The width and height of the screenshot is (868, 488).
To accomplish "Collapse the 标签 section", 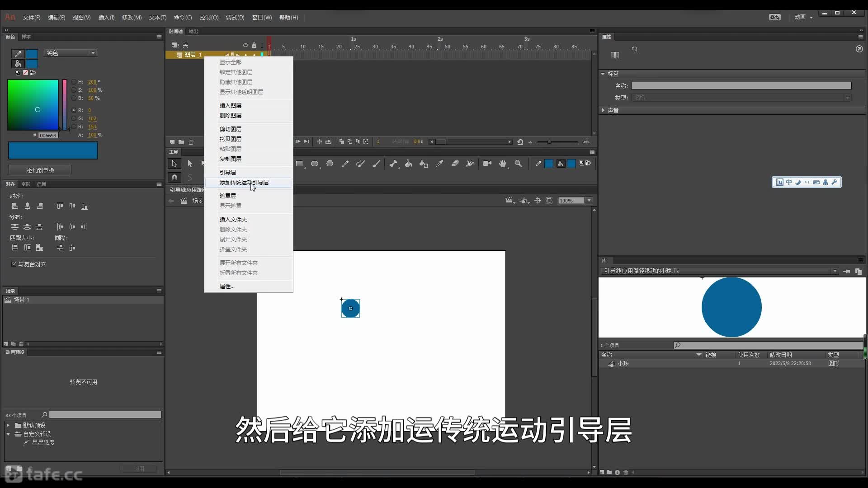I will click(603, 74).
